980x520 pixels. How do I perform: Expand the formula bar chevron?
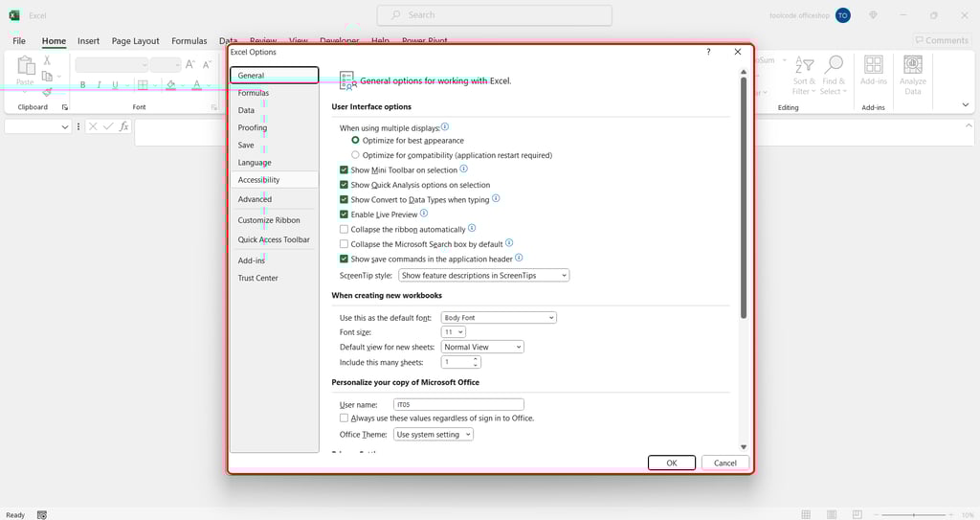click(x=969, y=125)
